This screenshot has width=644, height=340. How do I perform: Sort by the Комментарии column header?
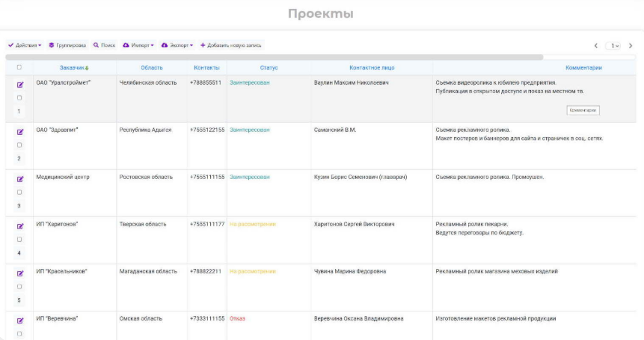pyautogui.click(x=583, y=68)
